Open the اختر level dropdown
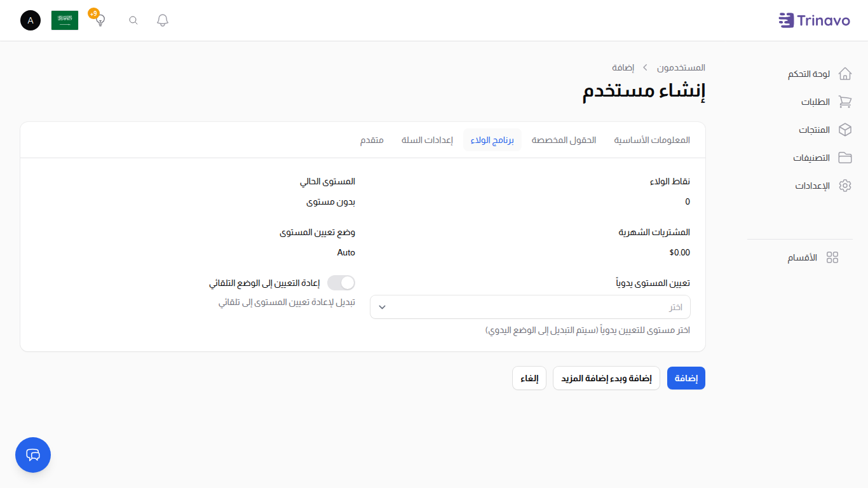 [530, 307]
